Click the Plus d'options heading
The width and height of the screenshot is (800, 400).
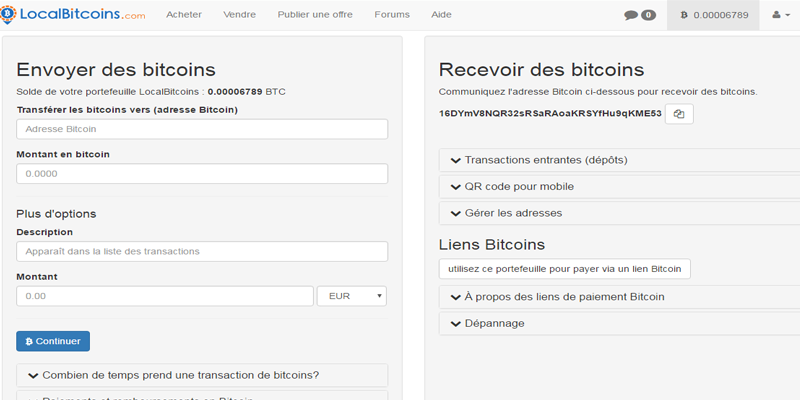pyautogui.click(x=56, y=213)
